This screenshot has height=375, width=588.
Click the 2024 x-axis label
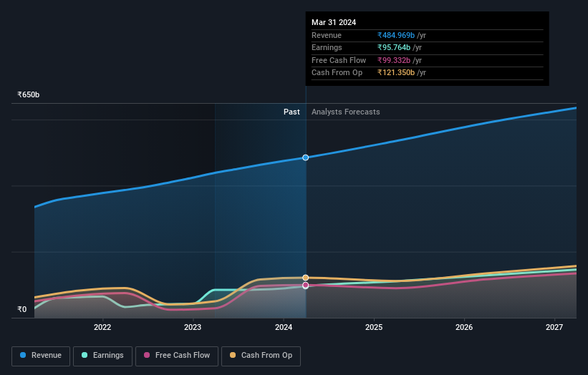coord(284,328)
